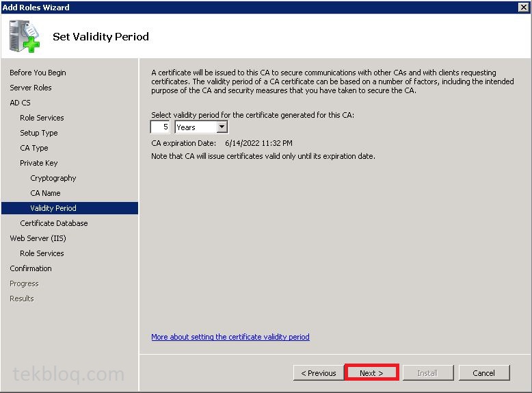Click the 'Select validity period' label
532x393 pixels.
coord(253,115)
